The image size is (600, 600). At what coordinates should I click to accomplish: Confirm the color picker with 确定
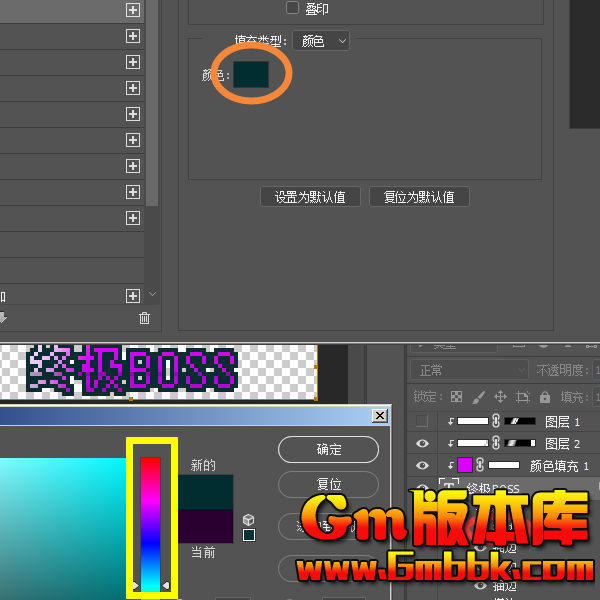(328, 449)
